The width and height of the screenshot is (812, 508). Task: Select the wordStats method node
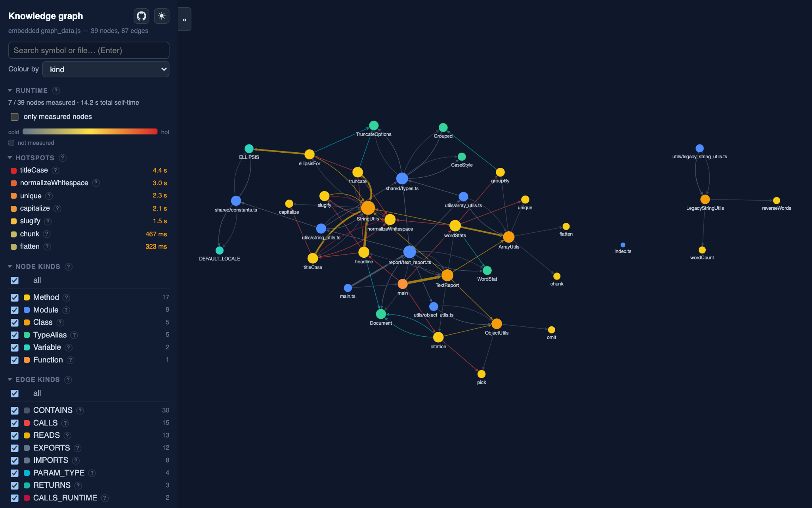point(455,226)
